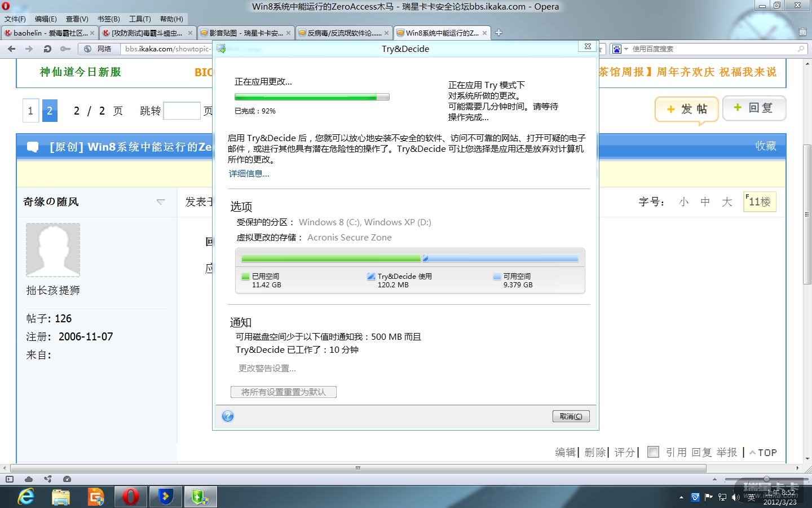The width and height of the screenshot is (812, 508).
Task: Open the password wand key icon
Action: pos(65,49)
